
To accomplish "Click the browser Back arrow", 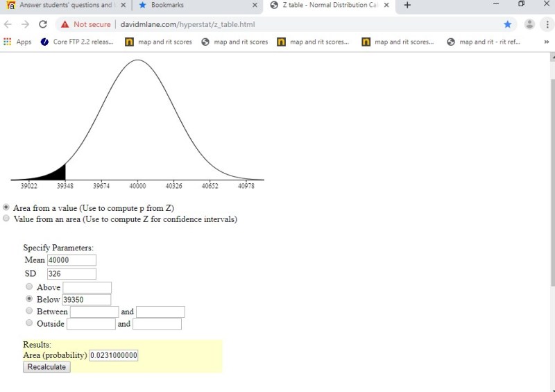I will (x=8, y=24).
